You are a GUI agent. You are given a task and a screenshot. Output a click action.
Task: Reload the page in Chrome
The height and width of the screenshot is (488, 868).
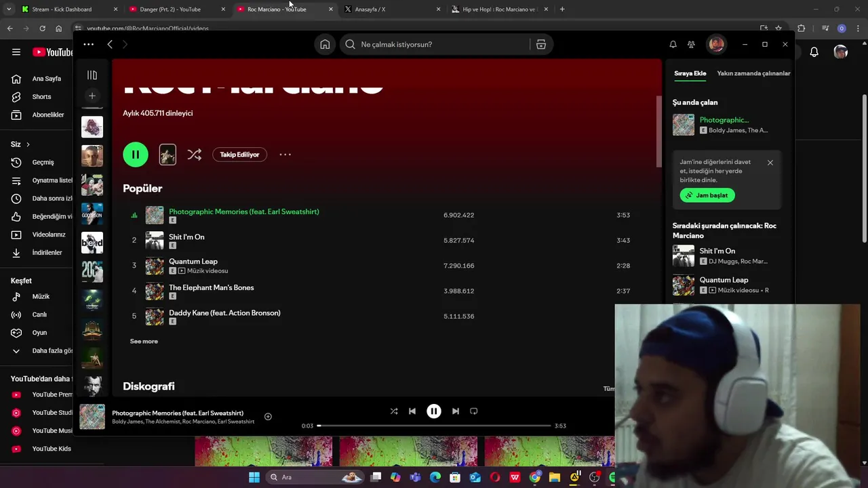(x=42, y=28)
